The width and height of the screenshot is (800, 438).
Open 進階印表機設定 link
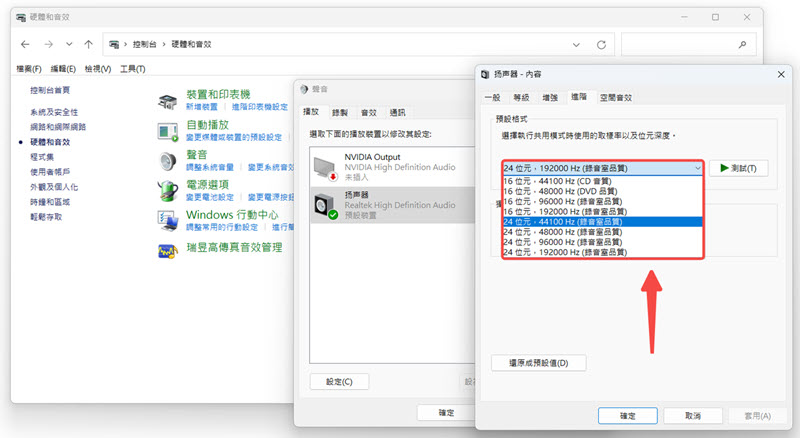pyautogui.click(x=260, y=107)
